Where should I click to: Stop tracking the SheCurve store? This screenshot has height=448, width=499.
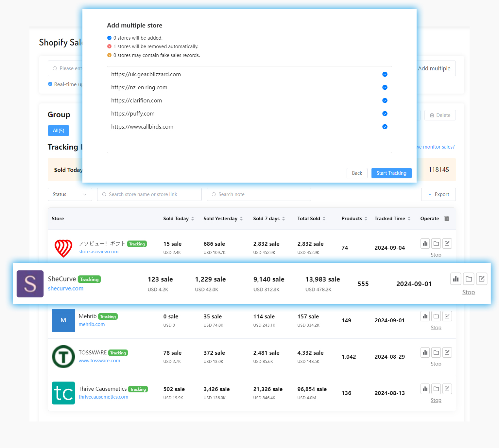point(468,292)
